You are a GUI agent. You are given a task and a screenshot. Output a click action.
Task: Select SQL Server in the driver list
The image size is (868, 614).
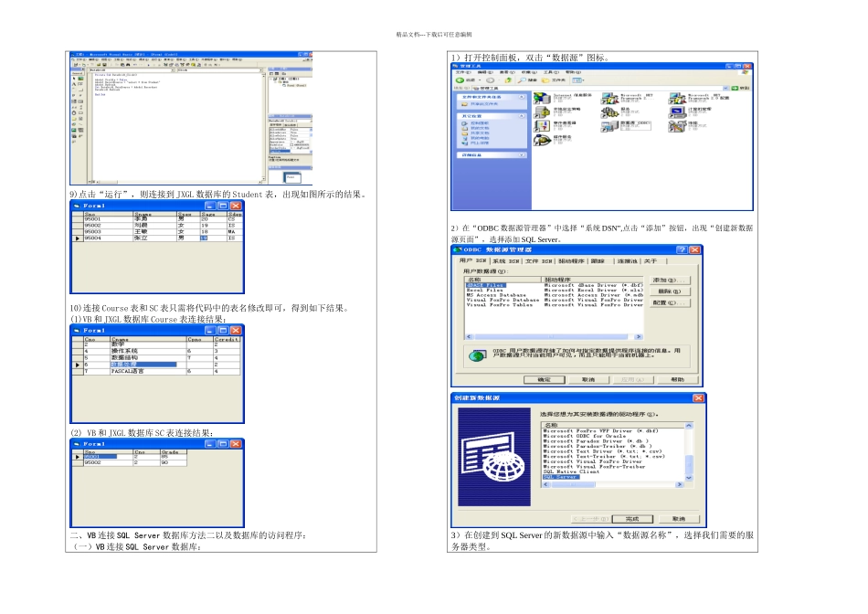(x=561, y=477)
